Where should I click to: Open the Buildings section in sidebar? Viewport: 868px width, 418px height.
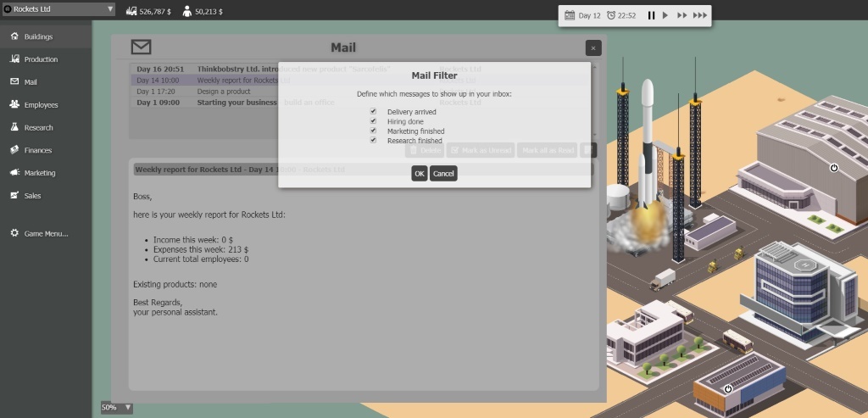(46, 36)
